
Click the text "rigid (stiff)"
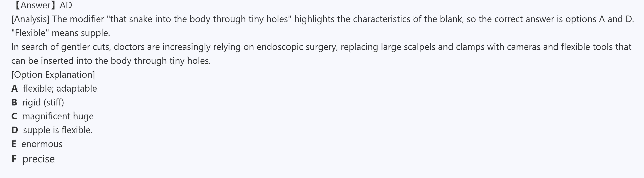[43, 102]
